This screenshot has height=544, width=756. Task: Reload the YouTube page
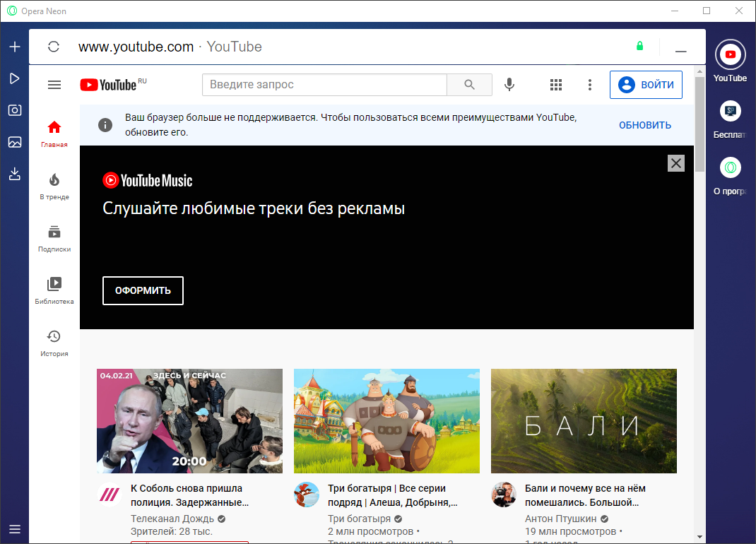tap(53, 47)
